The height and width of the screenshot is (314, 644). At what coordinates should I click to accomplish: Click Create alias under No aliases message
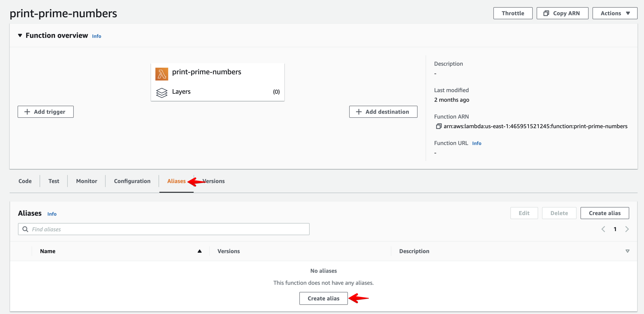point(323,298)
